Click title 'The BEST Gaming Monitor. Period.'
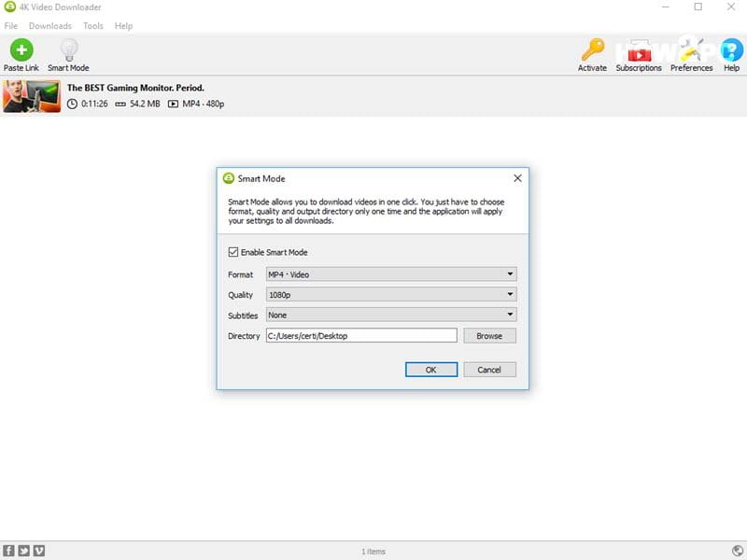The image size is (747, 560). (135, 88)
